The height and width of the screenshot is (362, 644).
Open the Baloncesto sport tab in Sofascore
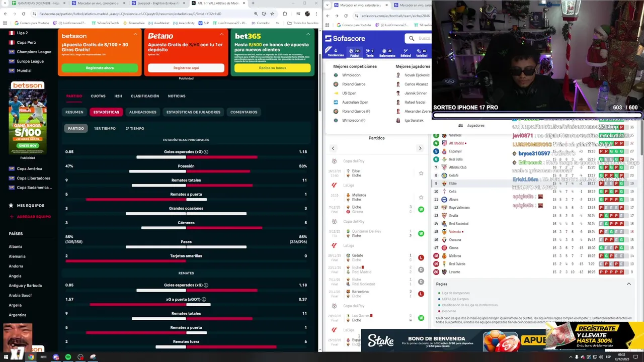387,52
